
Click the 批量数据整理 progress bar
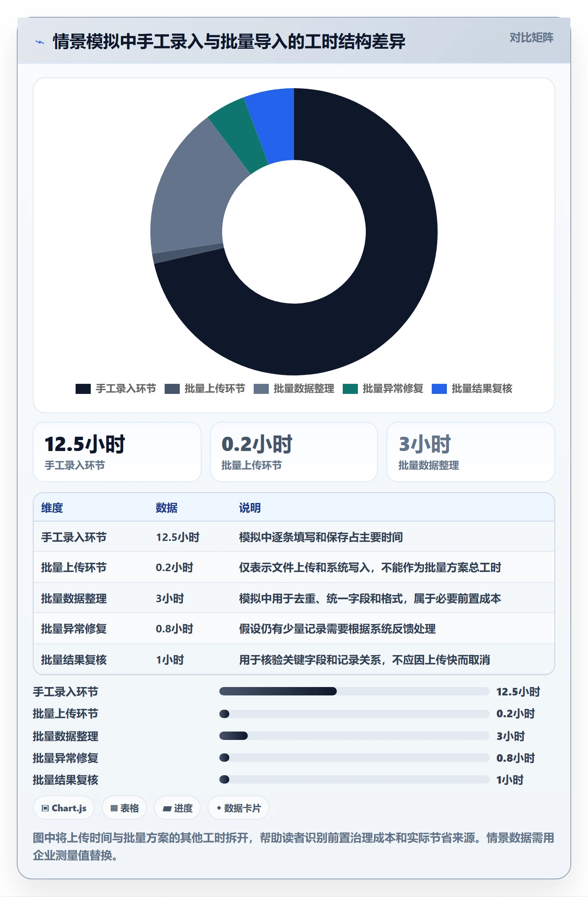(x=354, y=736)
